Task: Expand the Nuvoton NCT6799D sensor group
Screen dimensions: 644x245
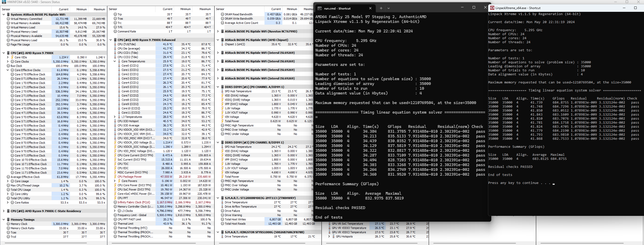Action: [218, 31]
